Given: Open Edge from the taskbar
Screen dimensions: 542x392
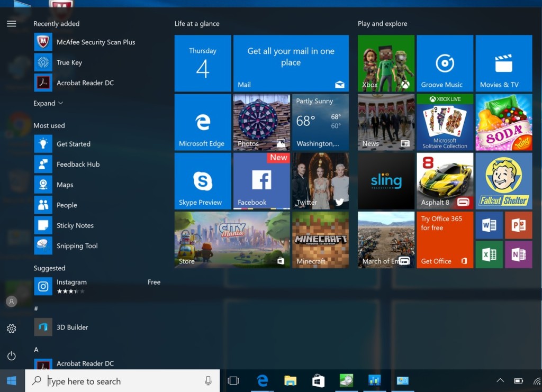Looking at the screenshot, I should pos(263,380).
